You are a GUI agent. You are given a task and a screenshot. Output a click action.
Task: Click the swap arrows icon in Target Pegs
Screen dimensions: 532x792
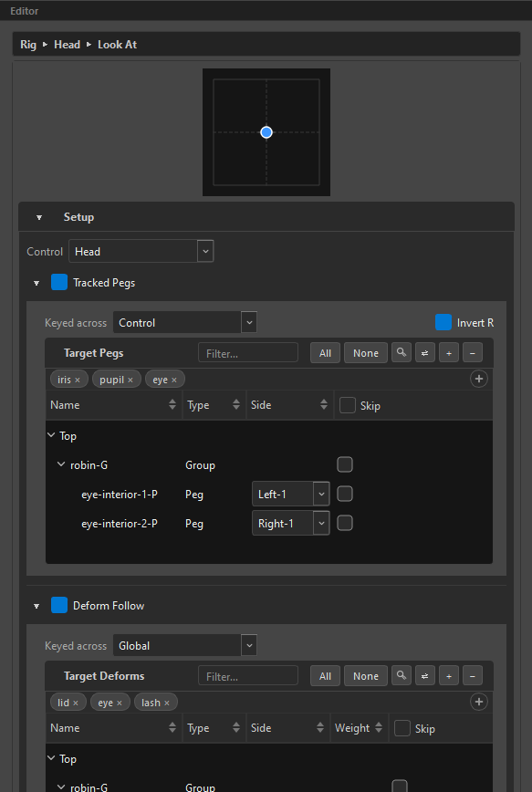[x=425, y=352]
